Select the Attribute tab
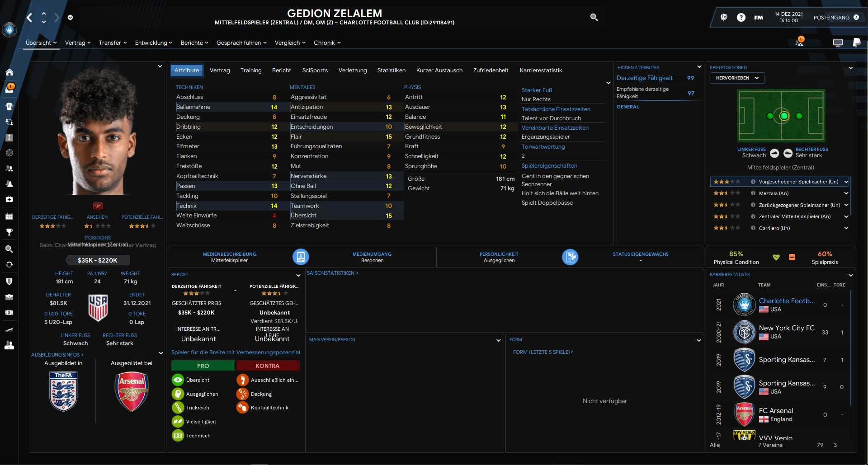Viewport: 868px width, 465px height. (187, 70)
